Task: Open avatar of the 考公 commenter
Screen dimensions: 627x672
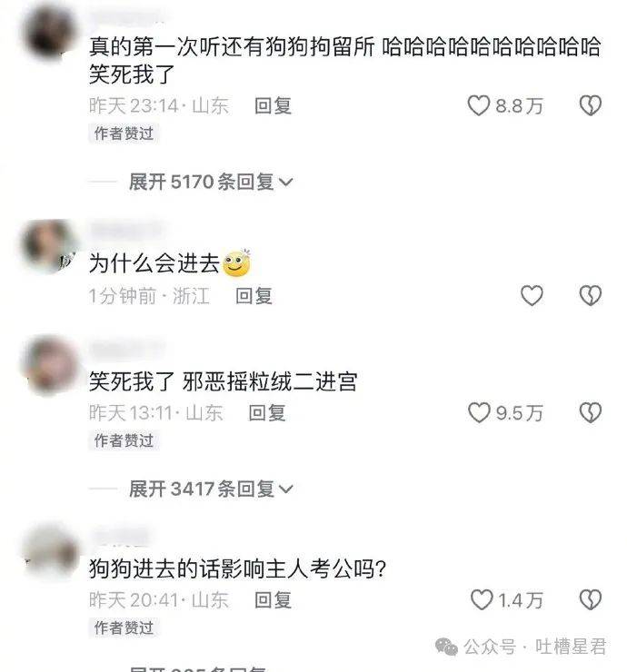Action: (x=51, y=553)
